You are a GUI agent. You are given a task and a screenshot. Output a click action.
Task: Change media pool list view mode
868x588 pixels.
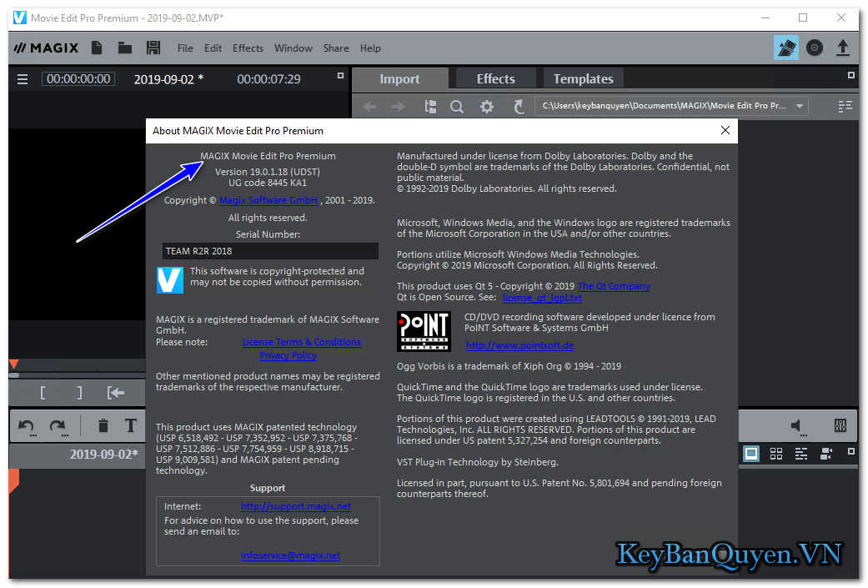845,106
